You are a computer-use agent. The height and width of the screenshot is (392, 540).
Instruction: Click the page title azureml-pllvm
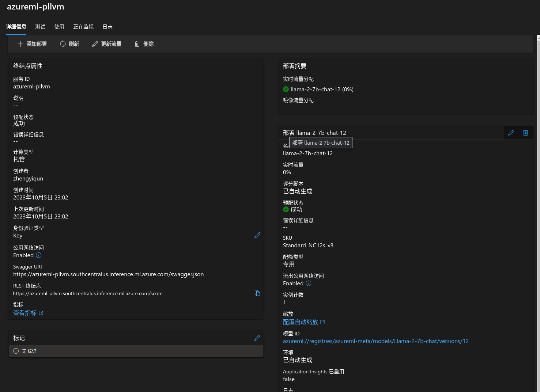pyautogui.click(x=35, y=7)
